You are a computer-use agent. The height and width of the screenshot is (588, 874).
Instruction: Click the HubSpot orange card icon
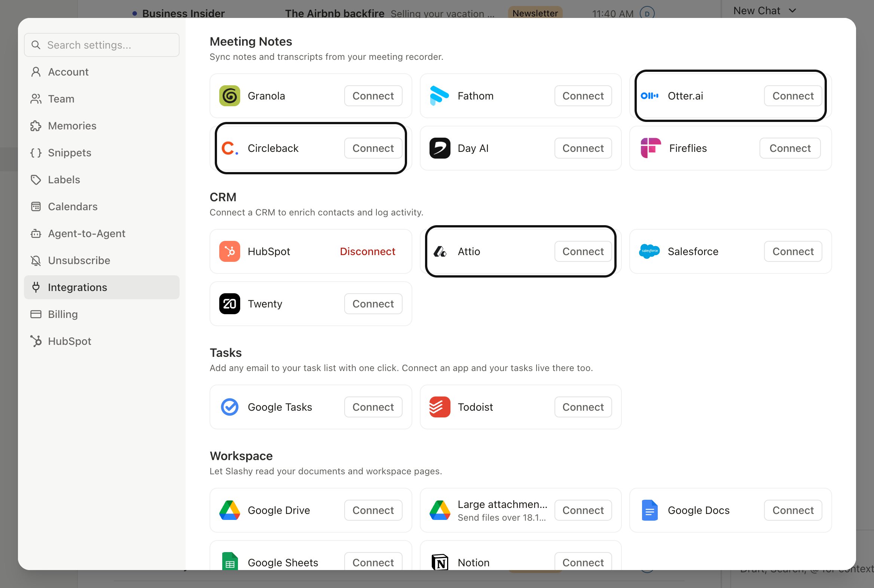point(230,252)
